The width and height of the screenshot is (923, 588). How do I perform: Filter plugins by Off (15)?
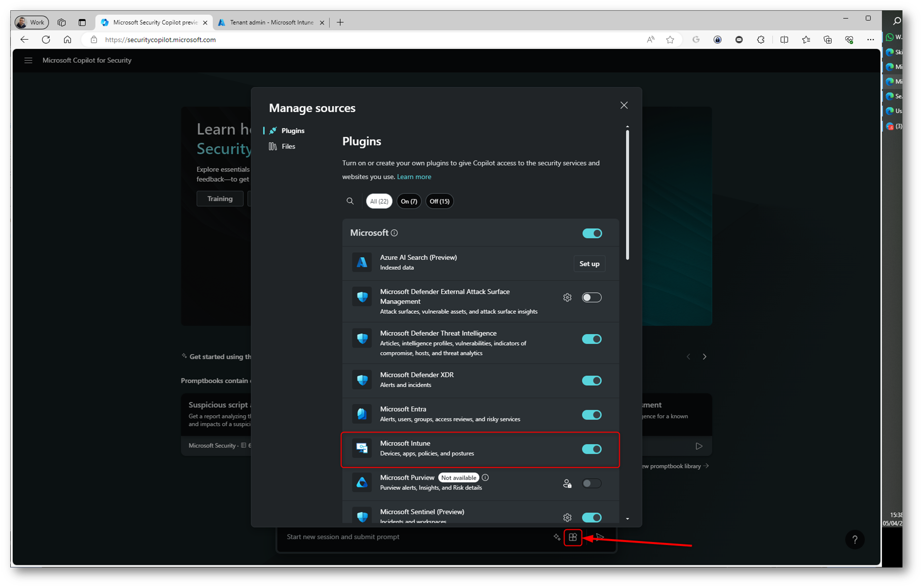pos(439,201)
